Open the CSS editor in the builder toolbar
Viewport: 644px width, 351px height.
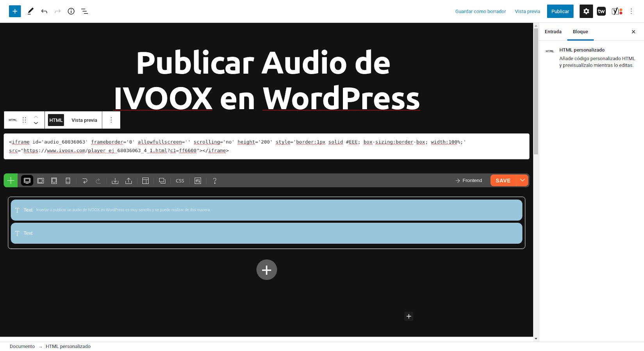[x=180, y=181]
